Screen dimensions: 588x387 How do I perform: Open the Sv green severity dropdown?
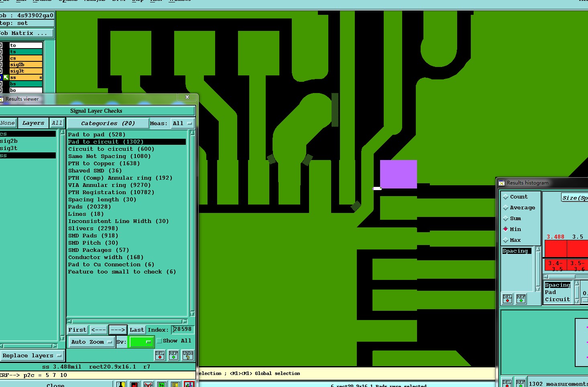141,342
